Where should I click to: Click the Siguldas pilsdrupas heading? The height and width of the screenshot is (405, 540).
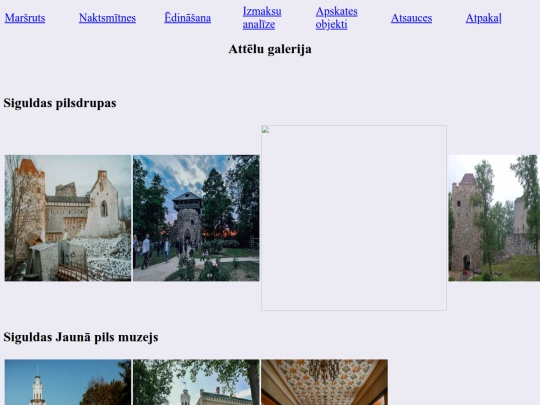point(60,103)
